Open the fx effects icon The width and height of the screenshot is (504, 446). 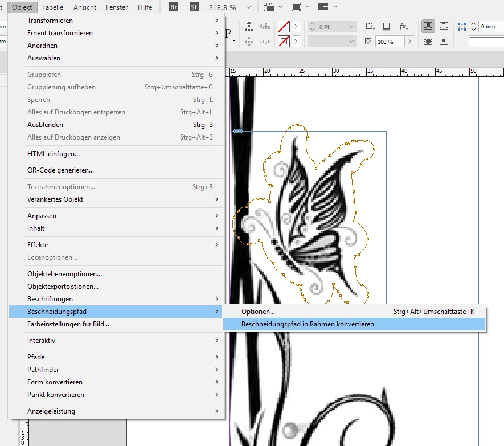coord(403,26)
